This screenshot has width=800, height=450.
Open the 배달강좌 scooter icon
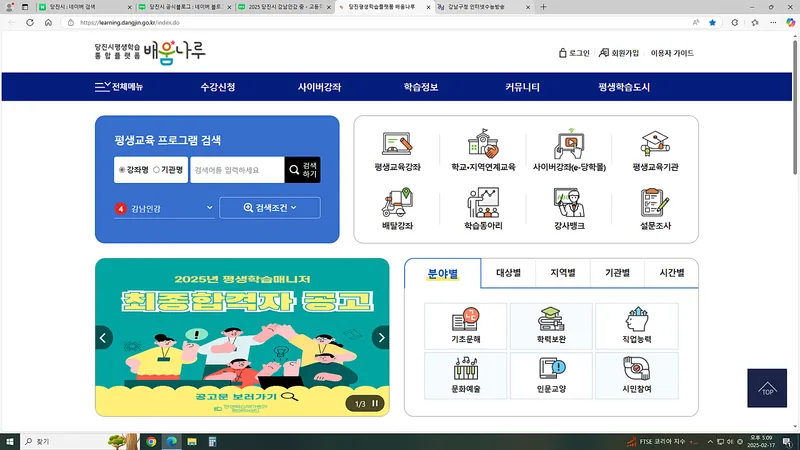click(398, 209)
